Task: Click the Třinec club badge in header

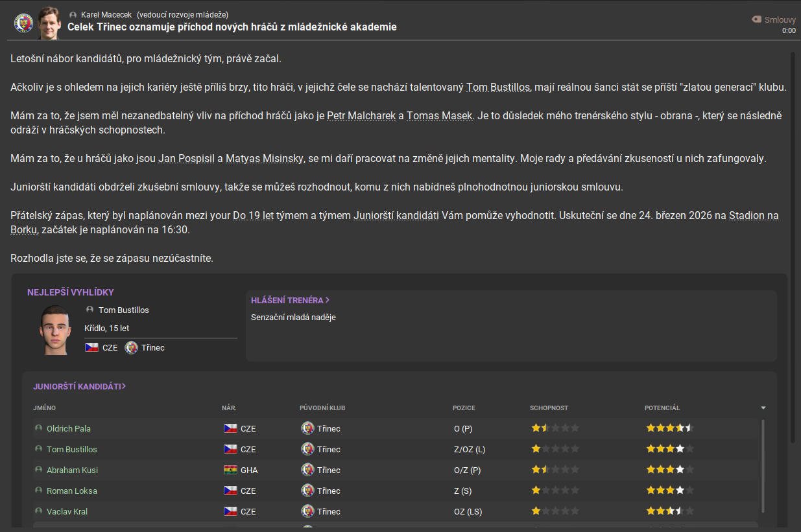Action: pos(24,23)
